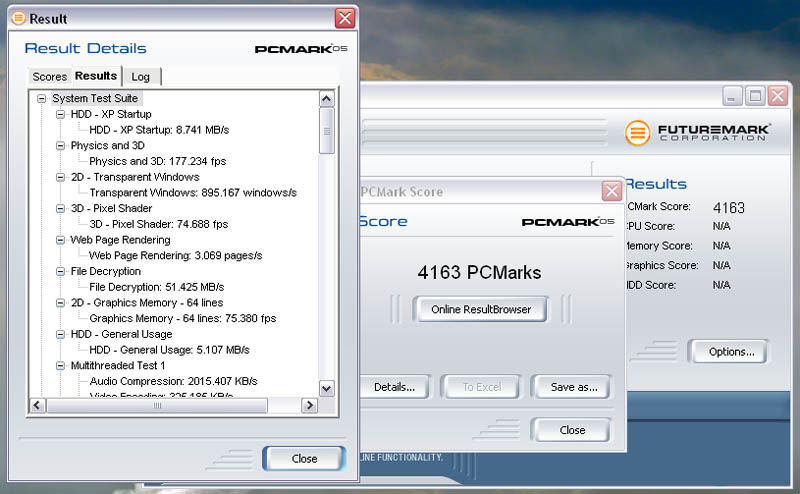The width and height of the screenshot is (800, 494).
Task: Minimize the main PCMark window
Action: click(x=733, y=96)
